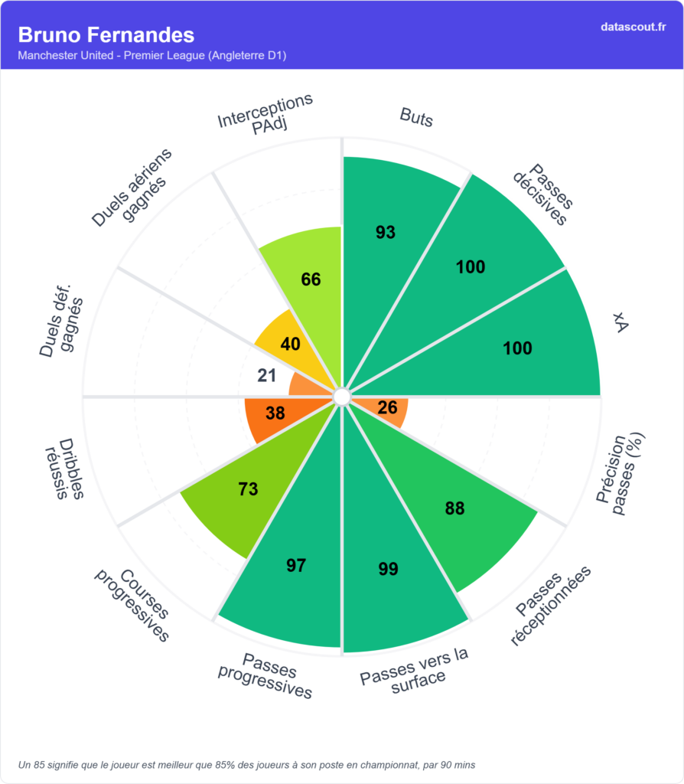Click the white center circle of the chart

pyautogui.click(x=341, y=396)
